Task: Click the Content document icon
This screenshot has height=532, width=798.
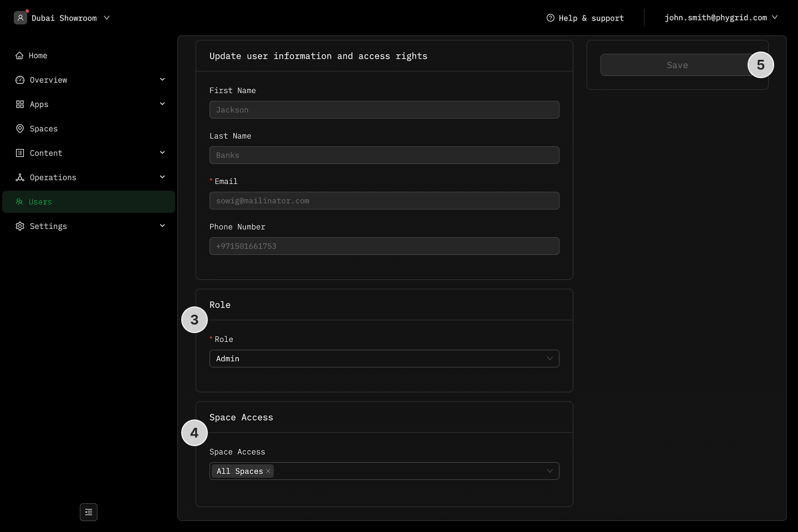Action: pos(20,153)
